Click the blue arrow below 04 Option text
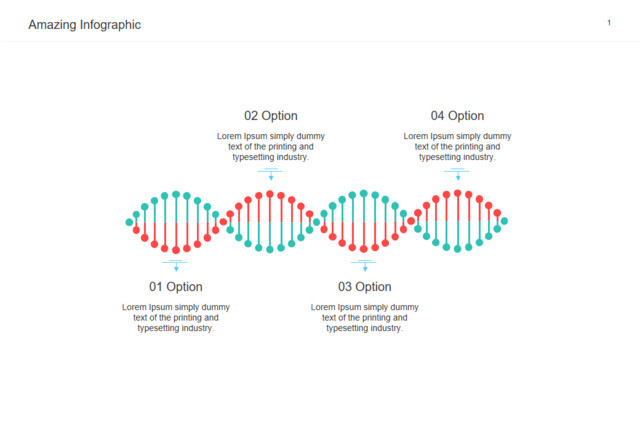The height and width of the screenshot is (443, 640). pyautogui.click(x=458, y=174)
